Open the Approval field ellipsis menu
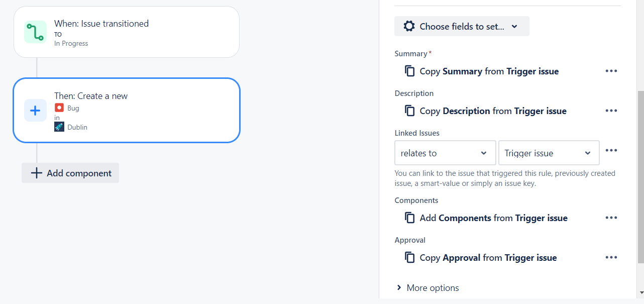Screen dimensions: 644x304 click(611, 257)
